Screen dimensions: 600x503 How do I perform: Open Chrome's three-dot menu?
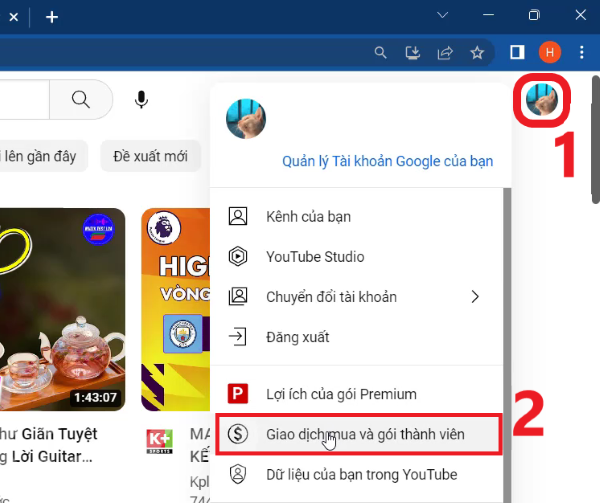582,52
